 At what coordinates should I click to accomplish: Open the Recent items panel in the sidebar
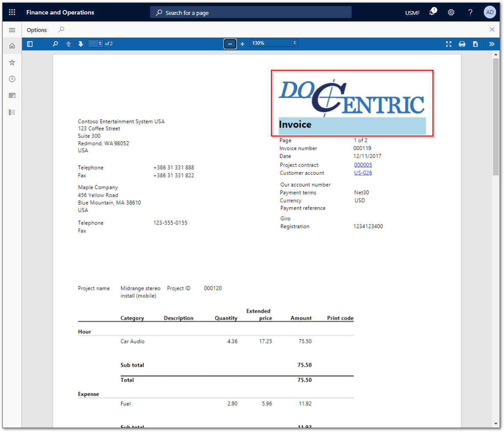[12, 79]
